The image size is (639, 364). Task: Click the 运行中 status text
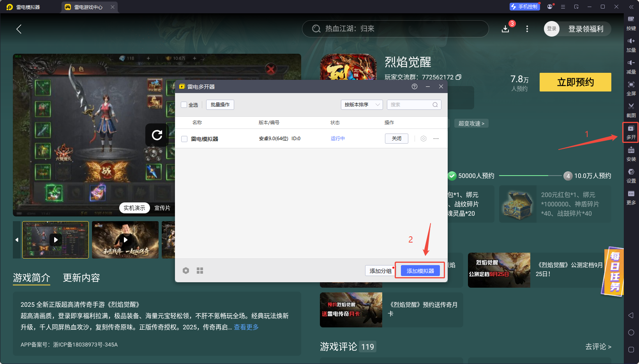click(x=338, y=139)
